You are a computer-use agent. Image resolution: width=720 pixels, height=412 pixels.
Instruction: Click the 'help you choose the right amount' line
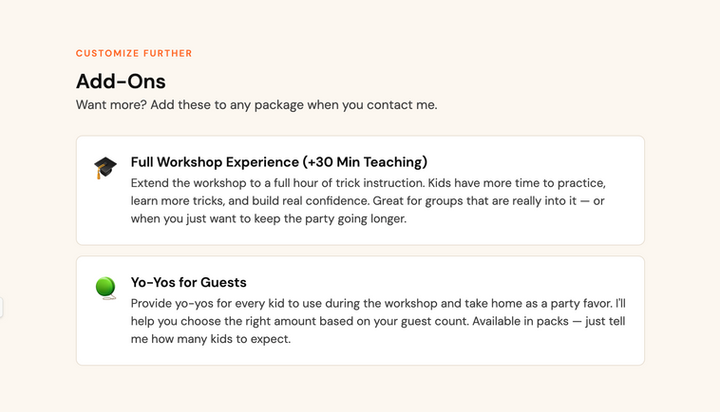(x=378, y=321)
